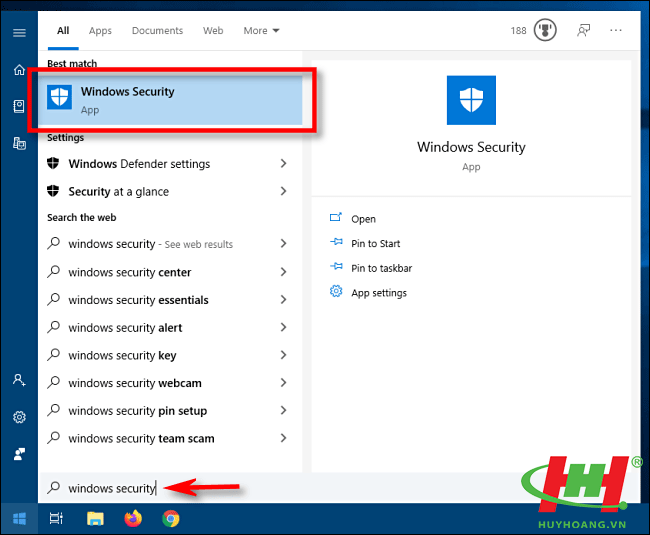Expand Windows Defender settings chevron

(x=283, y=163)
